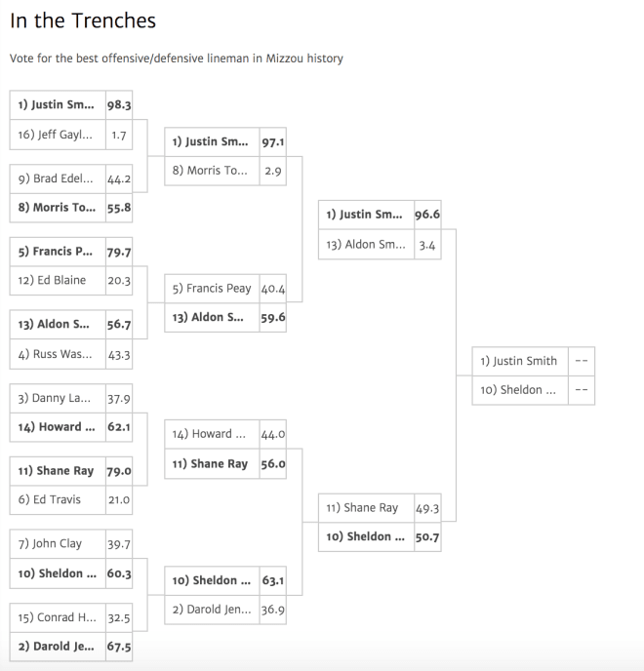644x671 pixels.
Task: Click 2) Darold Jen... scoring 36.9
Action: point(225,610)
